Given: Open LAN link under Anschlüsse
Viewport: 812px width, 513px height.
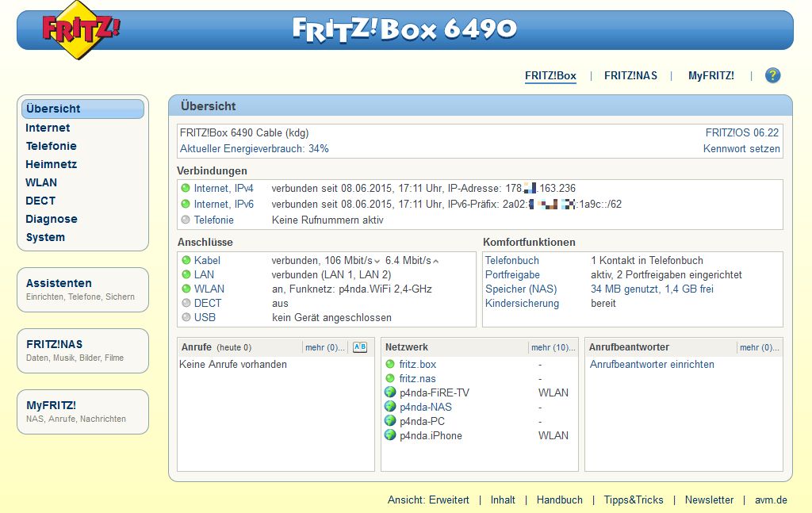Looking at the screenshot, I should [x=204, y=274].
